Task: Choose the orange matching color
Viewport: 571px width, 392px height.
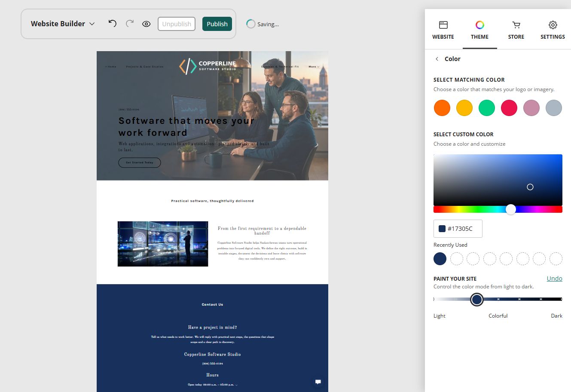Action: point(442,108)
